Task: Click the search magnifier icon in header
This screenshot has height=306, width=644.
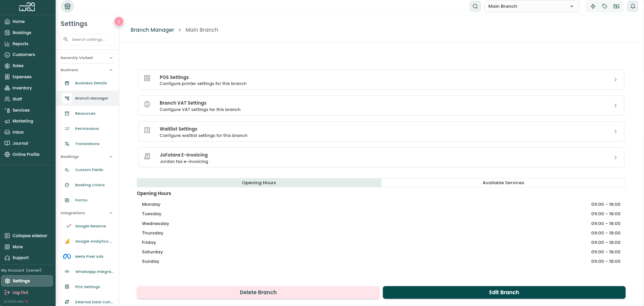Action: 475,6
